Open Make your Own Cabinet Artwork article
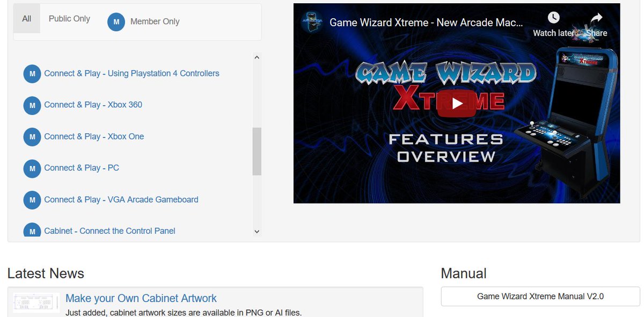The height and width of the screenshot is (317, 644). coord(141,298)
